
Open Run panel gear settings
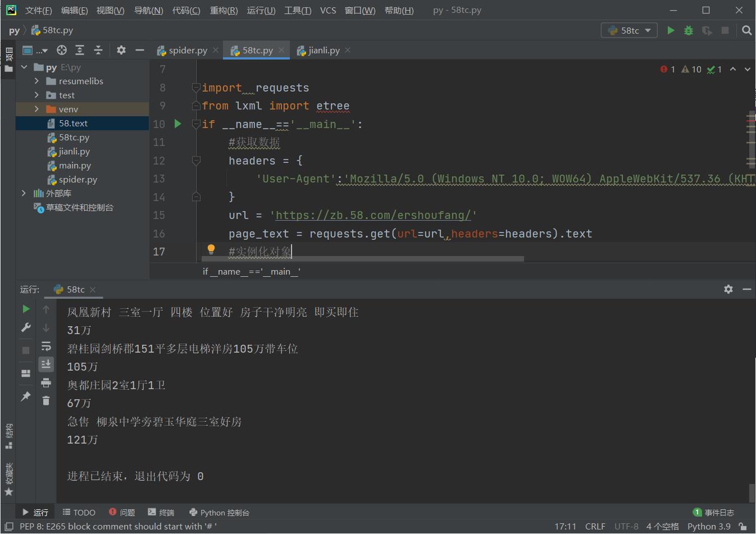[x=728, y=289]
